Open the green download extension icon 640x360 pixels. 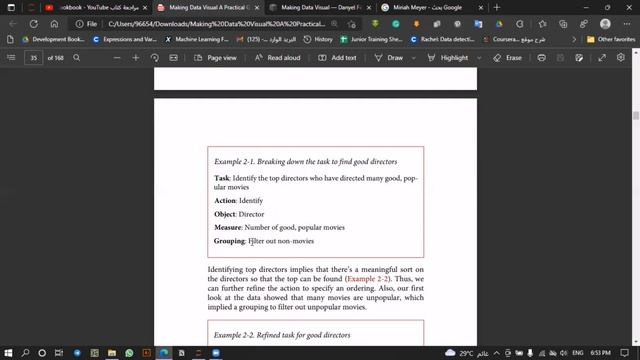tap(375, 24)
